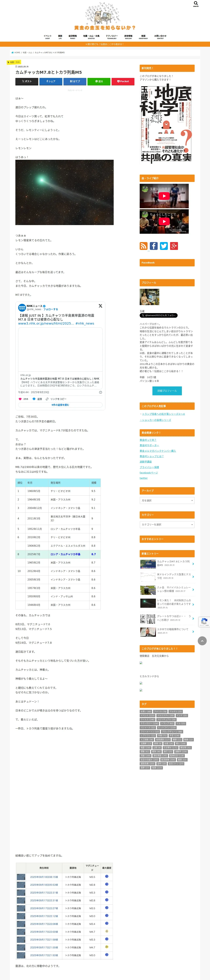Click the HOME breadcrumb link

tap(16, 52)
